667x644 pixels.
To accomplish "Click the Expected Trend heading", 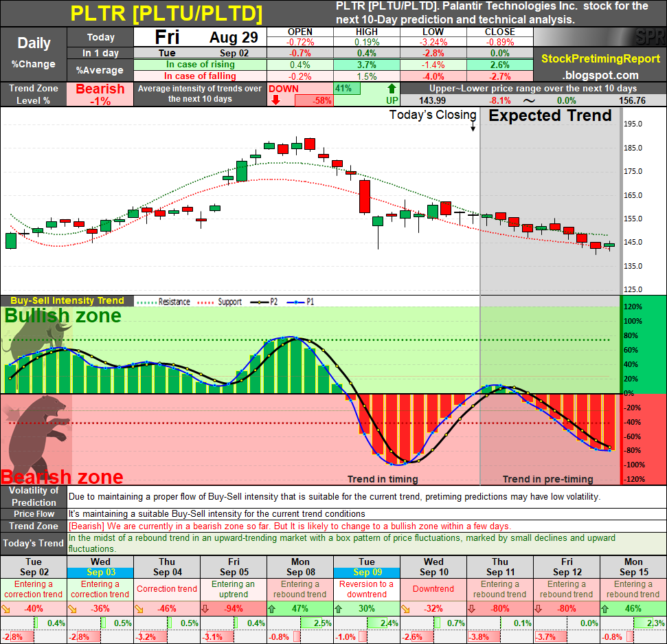I will (550, 115).
